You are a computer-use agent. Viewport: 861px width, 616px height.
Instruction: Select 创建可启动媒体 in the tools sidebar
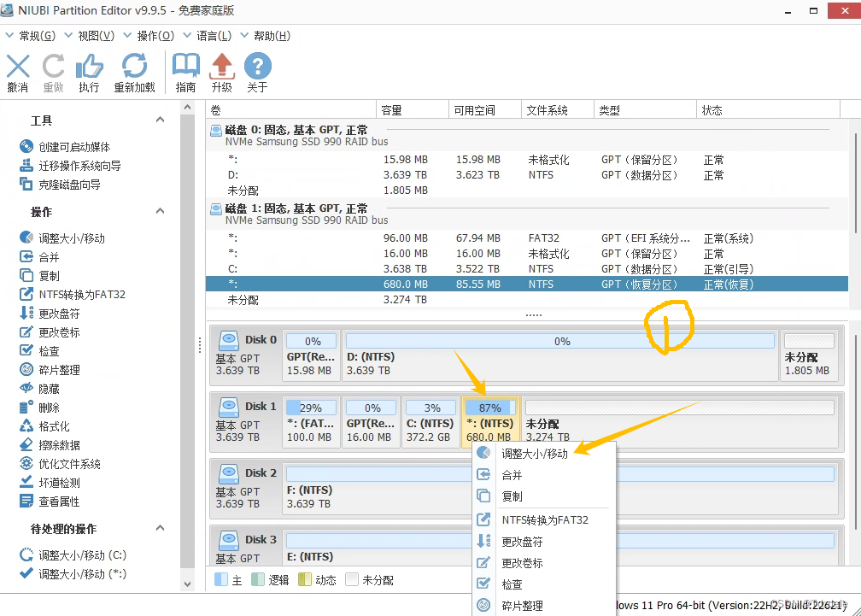65,147
